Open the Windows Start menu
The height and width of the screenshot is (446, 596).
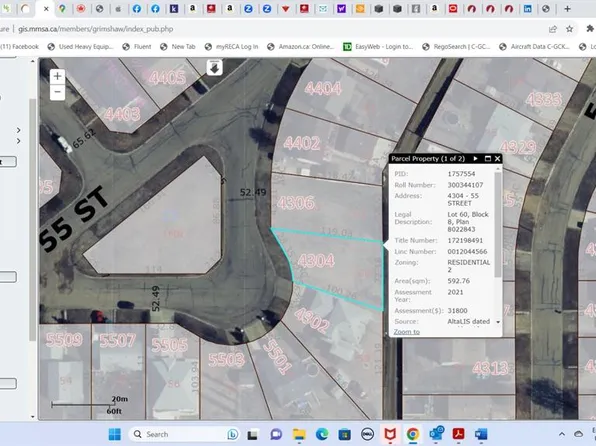click(114, 434)
